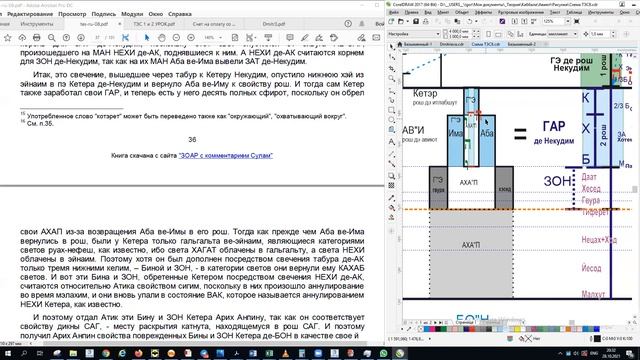Zoom in with plus circle in Acrobat
This screenshot has height=360, width=640.
tap(191, 38)
